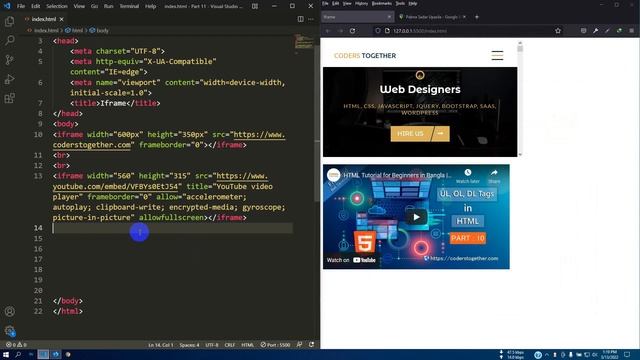Open Source Control view in VS Code
Image resolution: width=640 pixels, height=360 pixels.
(9, 60)
